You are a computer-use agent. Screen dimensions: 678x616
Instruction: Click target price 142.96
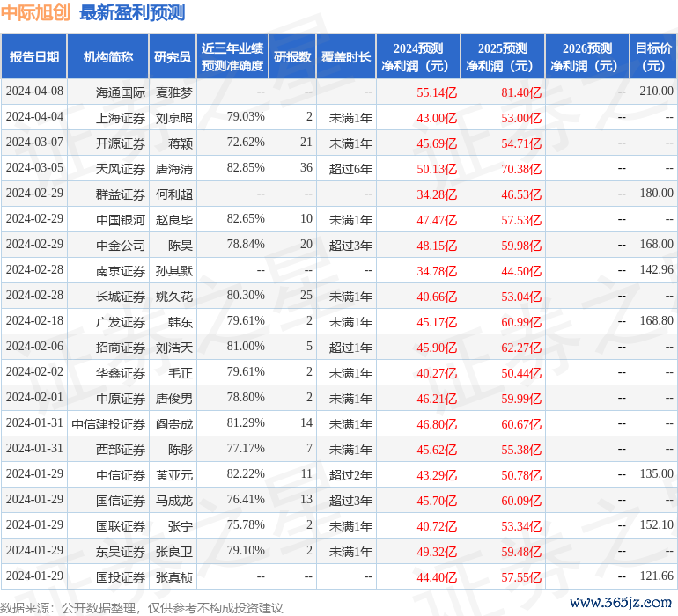pos(656,270)
